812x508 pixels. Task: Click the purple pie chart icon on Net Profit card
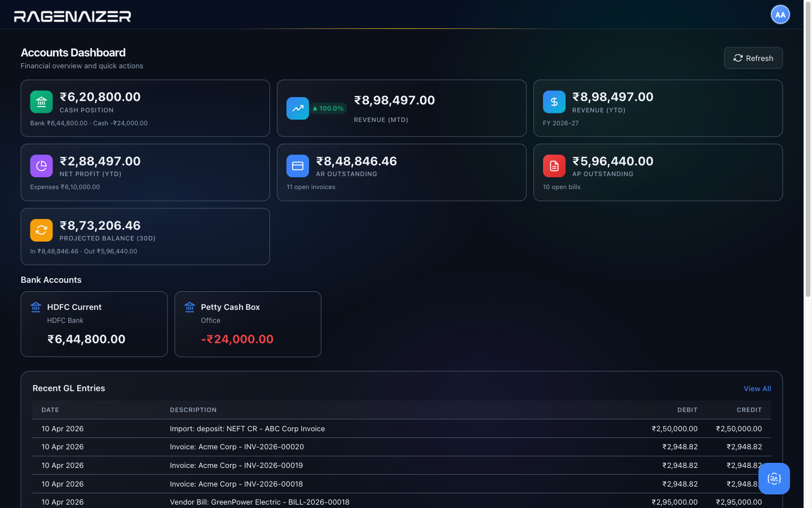[x=41, y=166]
